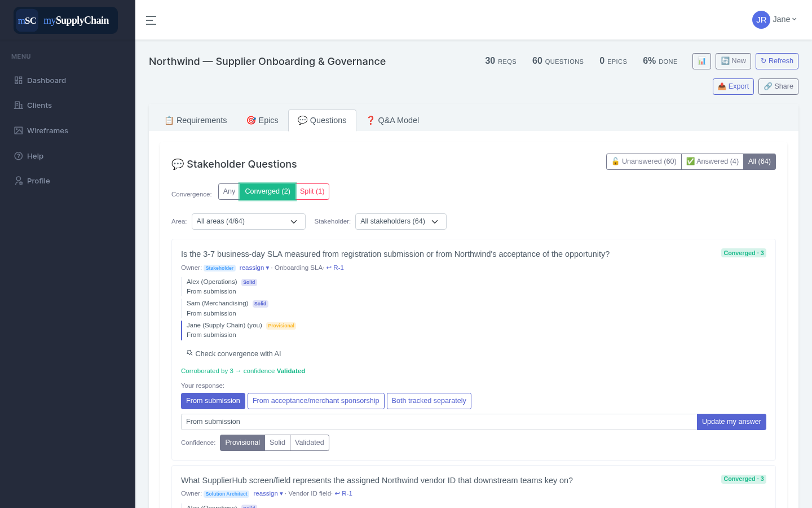Click the Converged · 3 badge on vendor ID question
This screenshot has width=812, height=508.
coord(744,479)
